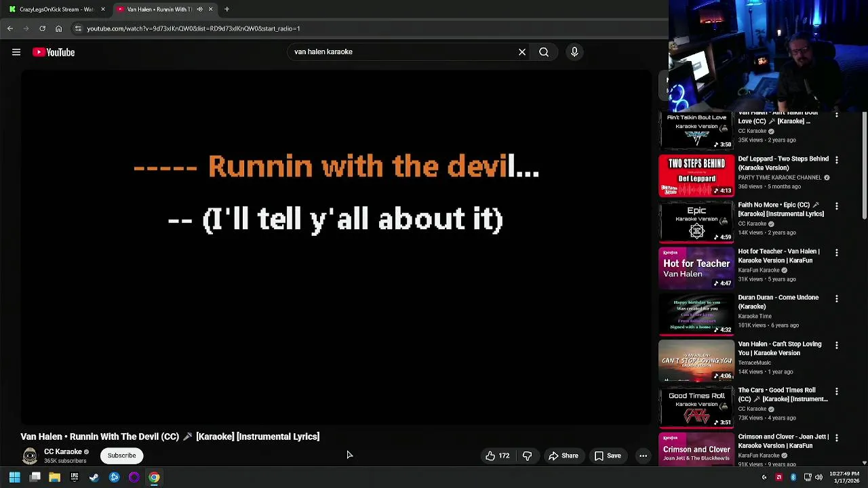
Task: Open Crimson and Clover - Joan Jett title
Action: (783, 441)
